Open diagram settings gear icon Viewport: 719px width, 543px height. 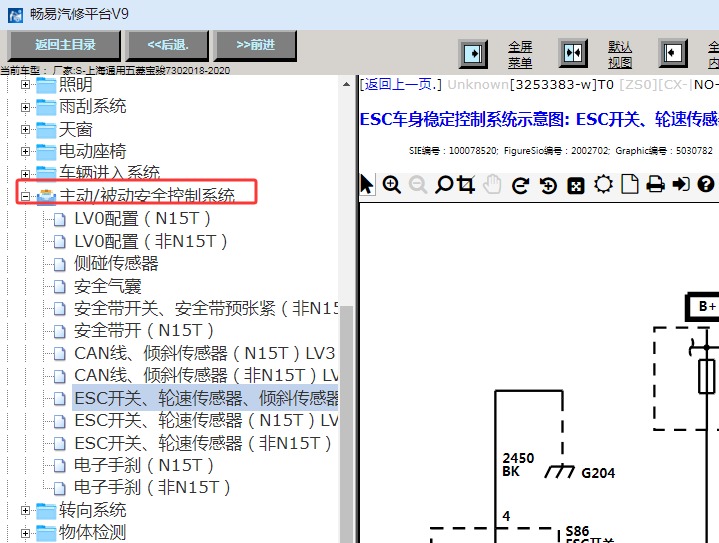point(603,185)
